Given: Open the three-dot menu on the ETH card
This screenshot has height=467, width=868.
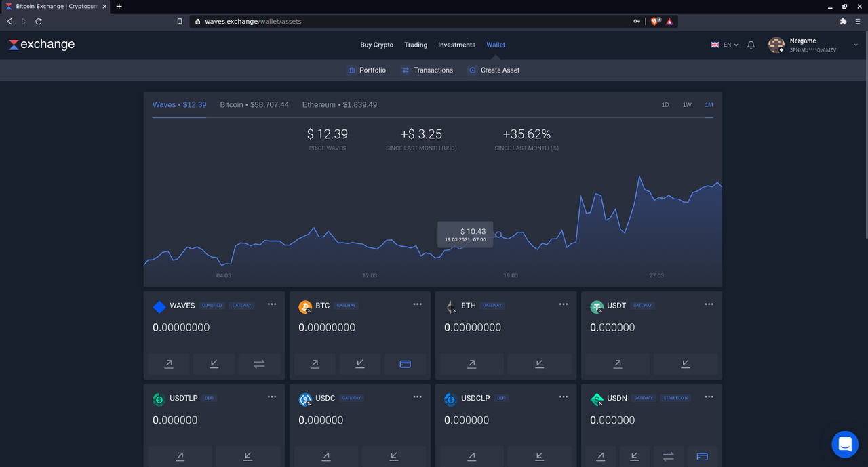Looking at the screenshot, I should tap(564, 304).
